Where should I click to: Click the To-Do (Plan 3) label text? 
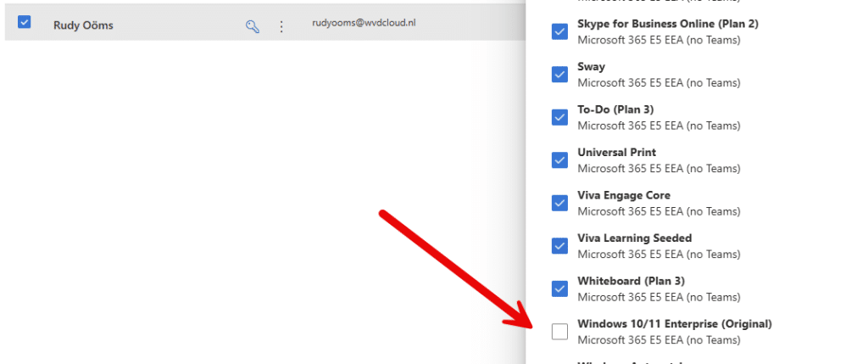click(615, 109)
